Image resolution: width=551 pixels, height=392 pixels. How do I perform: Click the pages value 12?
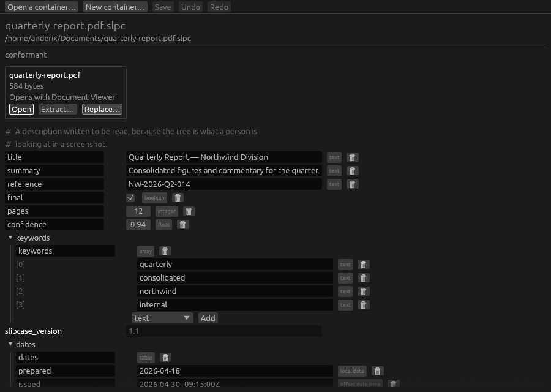[138, 211]
